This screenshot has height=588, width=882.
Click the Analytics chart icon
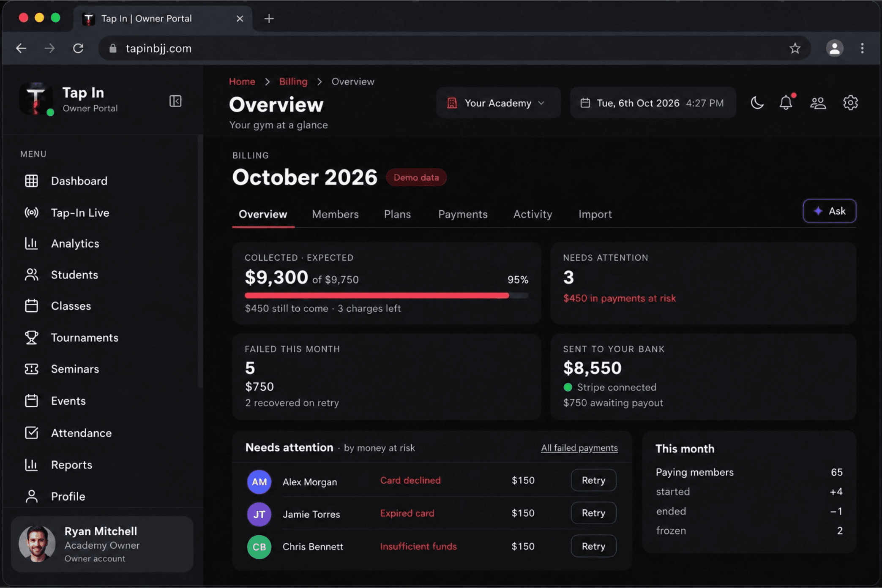(x=31, y=243)
